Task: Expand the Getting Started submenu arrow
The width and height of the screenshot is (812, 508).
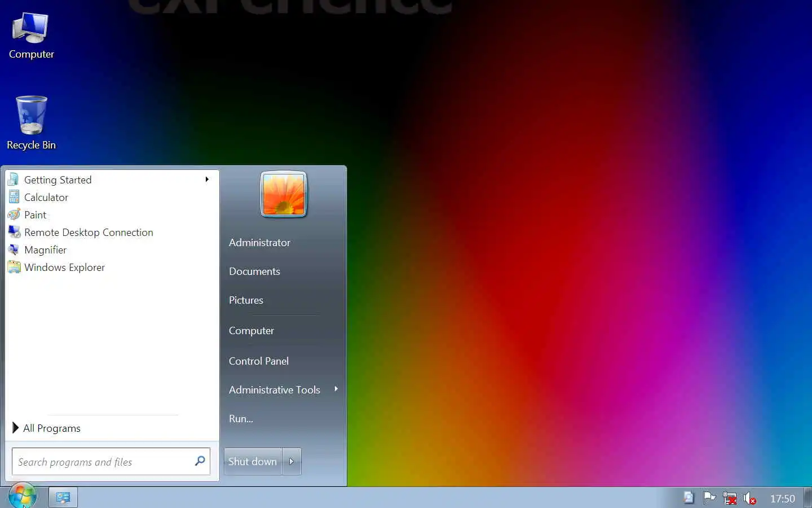Action: (x=207, y=179)
